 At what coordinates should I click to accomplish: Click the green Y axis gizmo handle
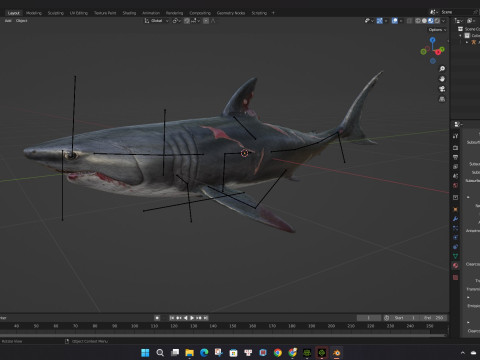pyautogui.click(x=442, y=49)
